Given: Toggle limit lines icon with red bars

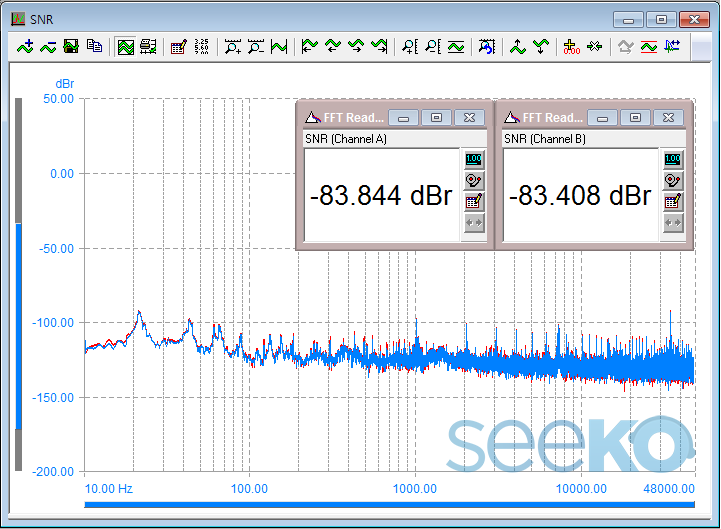Looking at the screenshot, I should coord(649,46).
